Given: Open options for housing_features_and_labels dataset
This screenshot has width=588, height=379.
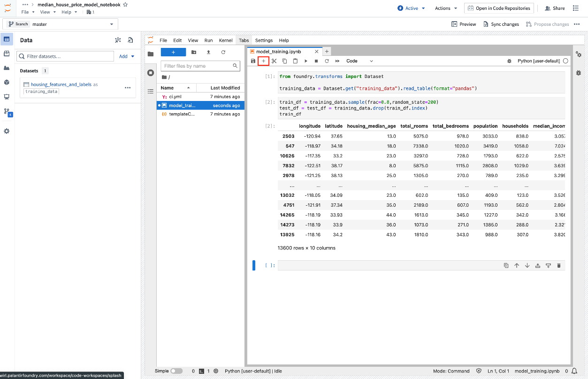Looking at the screenshot, I should (x=128, y=87).
